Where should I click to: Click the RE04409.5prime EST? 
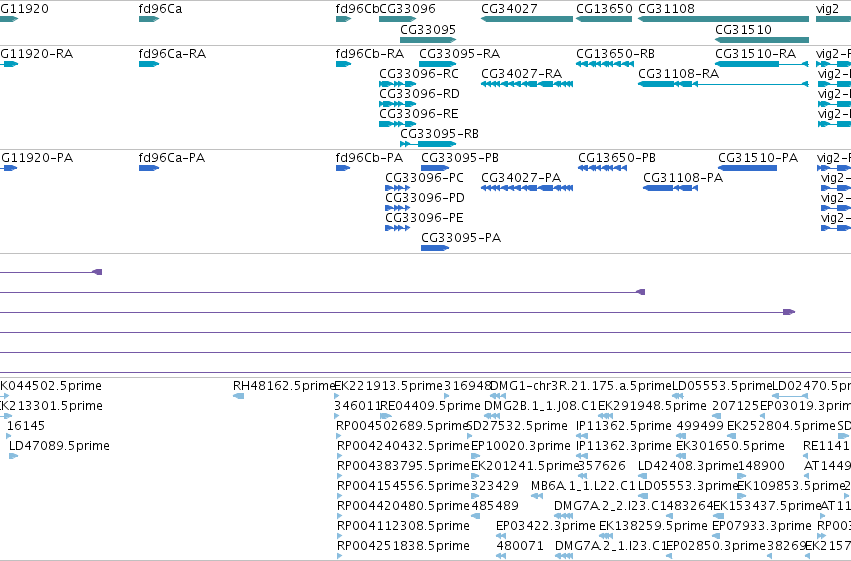[386, 416]
